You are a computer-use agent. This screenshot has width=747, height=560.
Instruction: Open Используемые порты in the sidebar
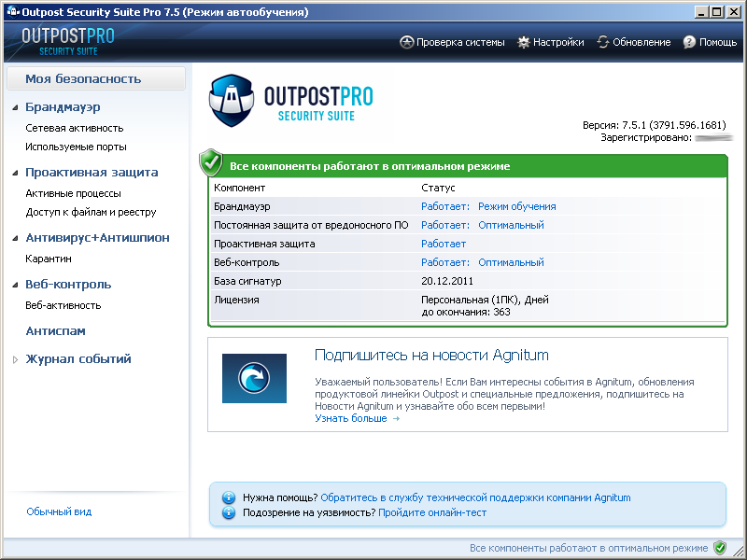pos(77,147)
